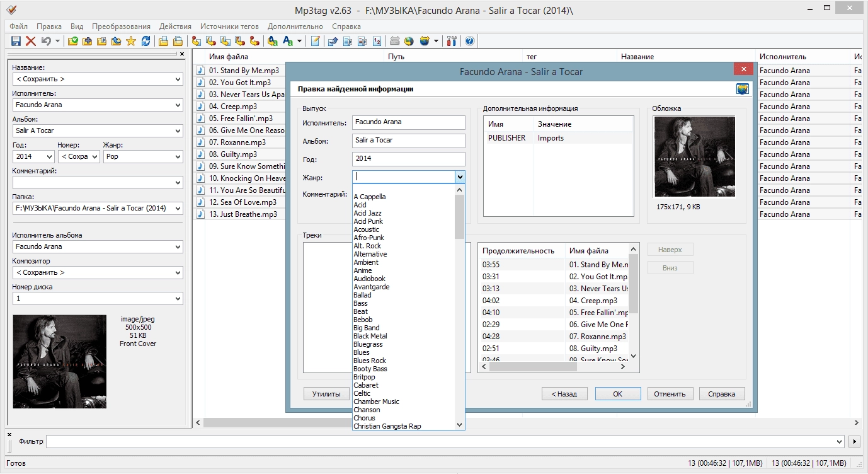Refresh the file list with blue arrows icon
The height and width of the screenshot is (474, 868).
[146, 41]
